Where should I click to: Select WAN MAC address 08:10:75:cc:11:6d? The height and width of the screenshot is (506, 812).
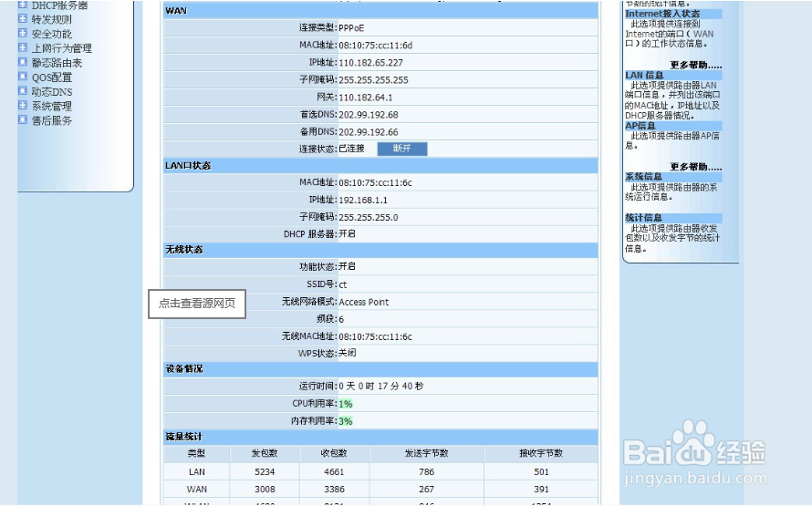[376, 46]
